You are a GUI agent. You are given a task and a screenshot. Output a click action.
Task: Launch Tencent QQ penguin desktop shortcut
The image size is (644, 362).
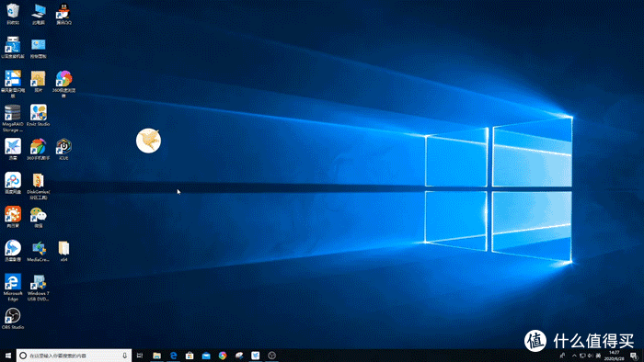pyautogui.click(x=63, y=14)
